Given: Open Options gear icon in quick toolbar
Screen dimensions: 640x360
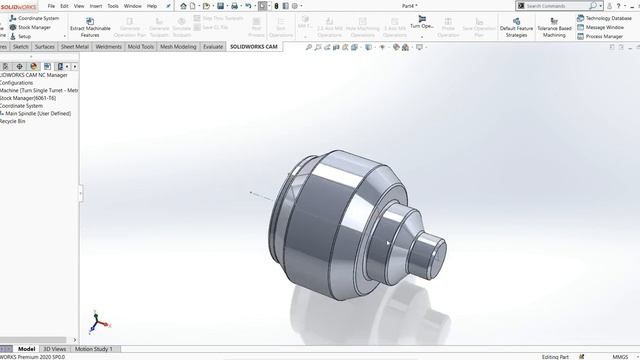Looking at the screenshot, I should click(x=295, y=6).
